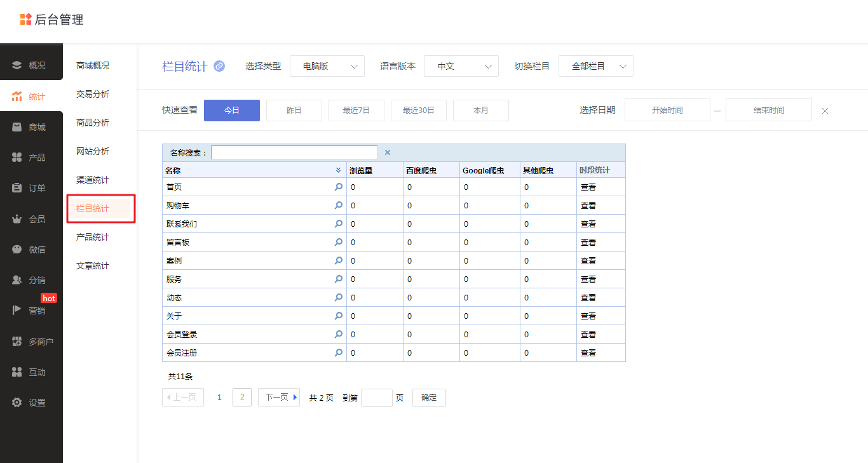Select the 昨日 quick view button
The image size is (868, 463).
tap(294, 111)
